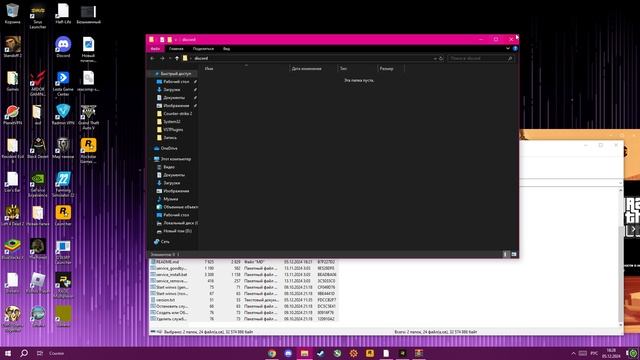The width and height of the screenshot is (640, 360).
Task: Go up one folder level in Explorer
Action: point(177,58)
